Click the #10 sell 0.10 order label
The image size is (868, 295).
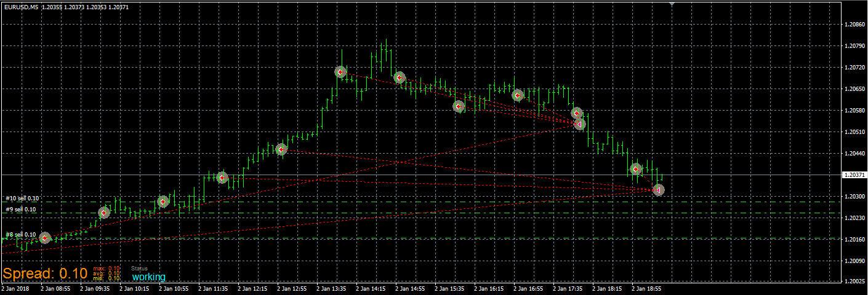(22, 199)
